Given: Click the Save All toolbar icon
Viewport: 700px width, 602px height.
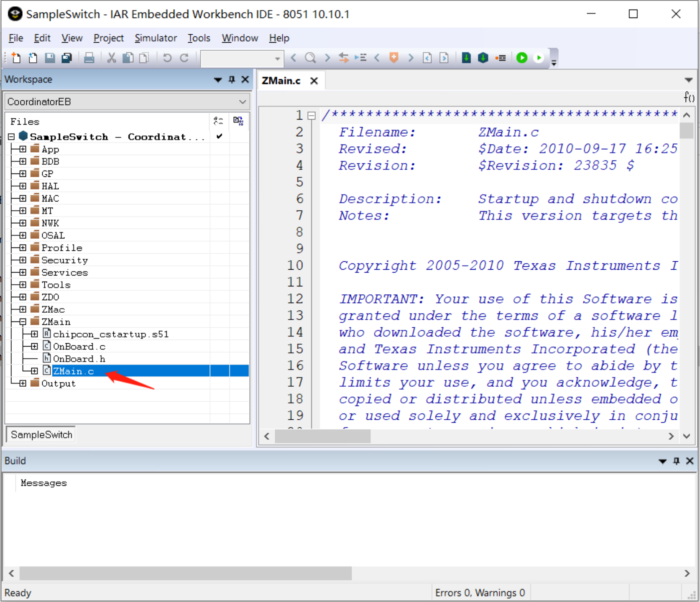Looking at the screenshot, I should tap(66, 58).
